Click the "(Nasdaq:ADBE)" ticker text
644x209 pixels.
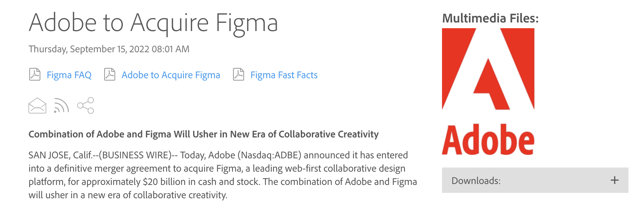click(270, 155)
